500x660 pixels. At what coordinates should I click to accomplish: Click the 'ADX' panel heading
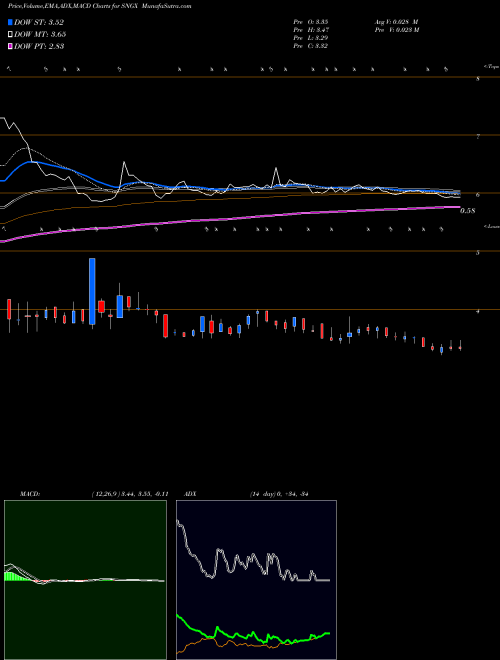point(190,494)
